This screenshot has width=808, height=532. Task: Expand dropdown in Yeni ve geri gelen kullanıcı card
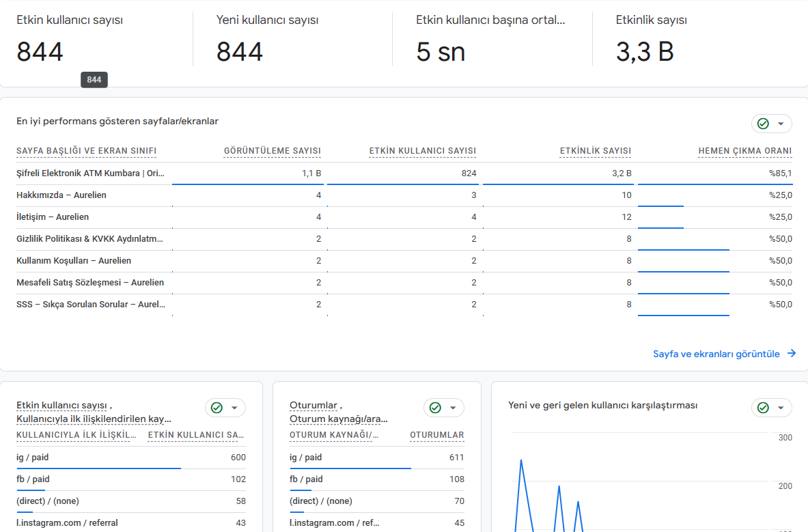point(781,408)
